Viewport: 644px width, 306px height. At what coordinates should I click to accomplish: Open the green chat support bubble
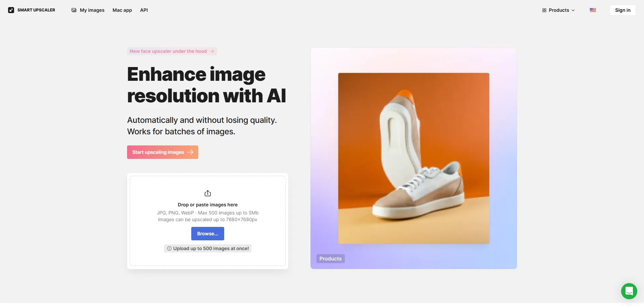click(629, 291)
